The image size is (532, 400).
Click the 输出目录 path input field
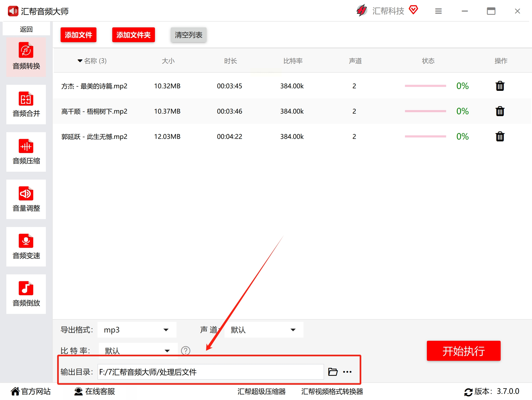click(210, 372)
